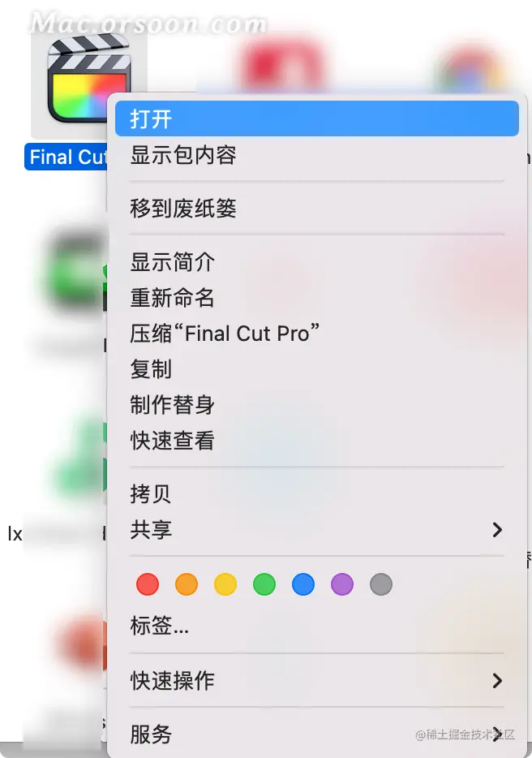Select the purple tag color dot

point(342,584)
